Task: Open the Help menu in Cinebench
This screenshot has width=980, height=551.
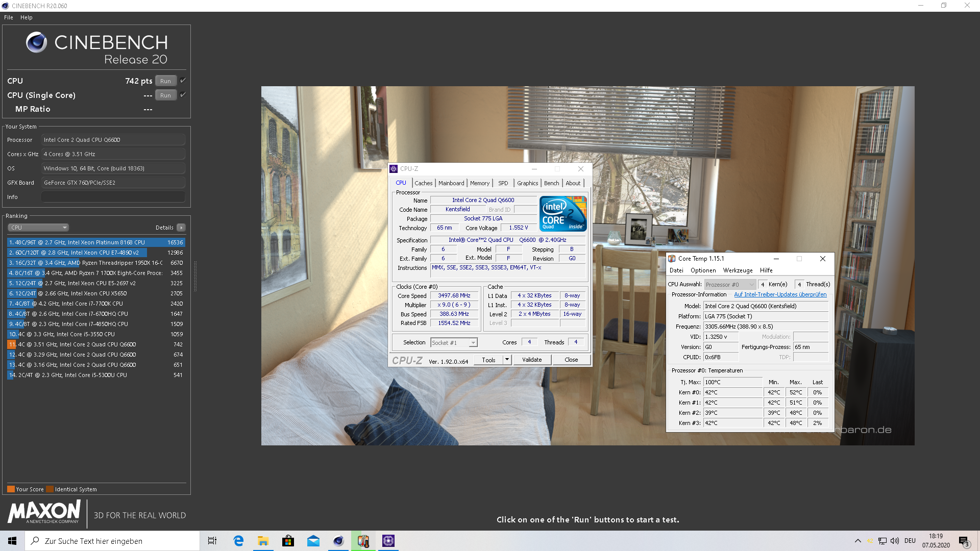Action: tap(27, 17)
